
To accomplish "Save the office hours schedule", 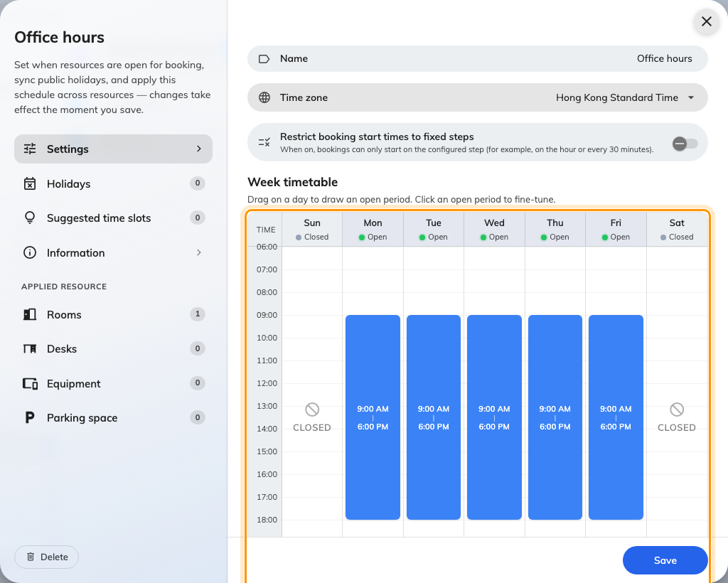I will pos(665,560).
